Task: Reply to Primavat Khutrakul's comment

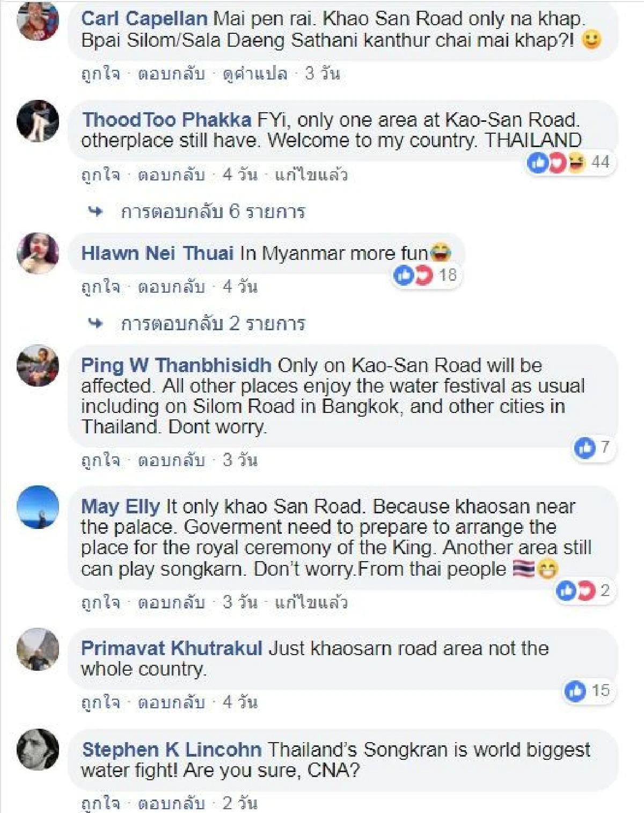Action: (171, 702)
